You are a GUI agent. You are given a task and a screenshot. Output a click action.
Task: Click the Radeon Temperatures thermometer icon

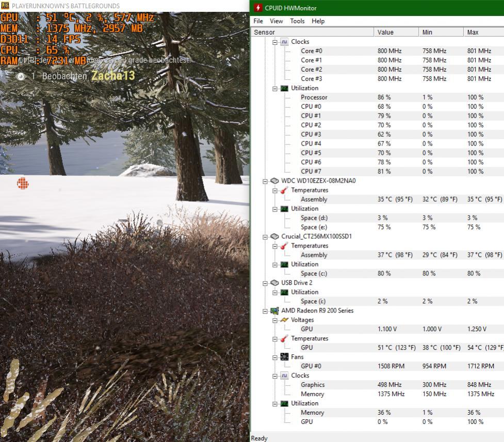click(284, 338)
